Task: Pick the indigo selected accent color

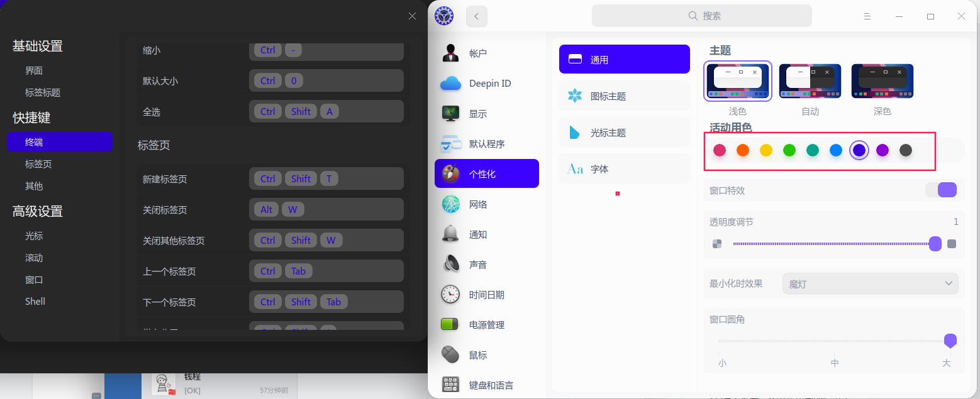Action: [859, 150]
